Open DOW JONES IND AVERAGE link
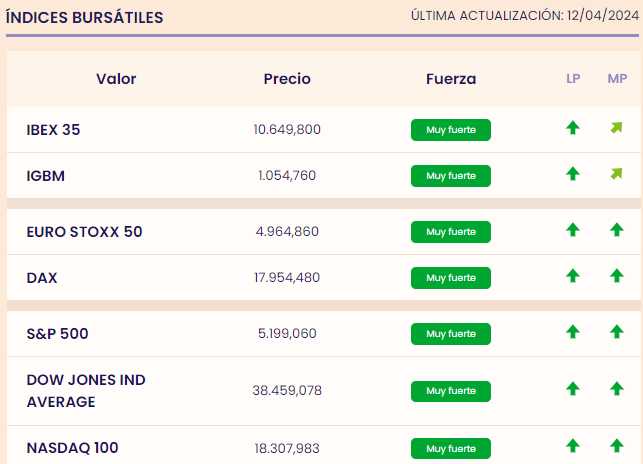Viewport: 643px width, 464px height. point(85,390)
